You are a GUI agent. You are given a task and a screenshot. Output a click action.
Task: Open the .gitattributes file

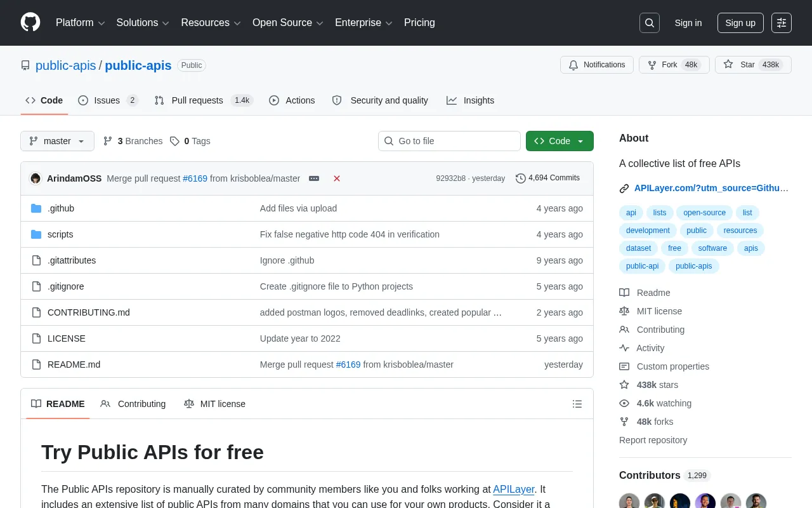pyautogui.click(x=72, y=260)
